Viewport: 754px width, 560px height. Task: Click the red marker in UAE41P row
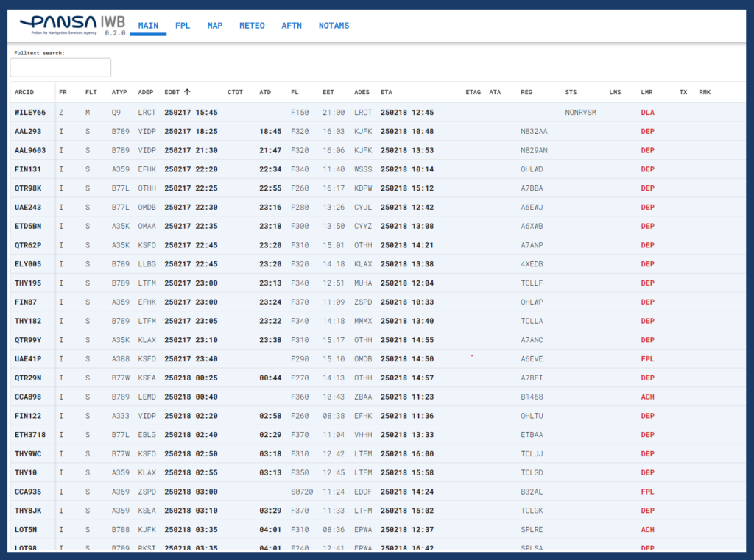tap(471, 356)
